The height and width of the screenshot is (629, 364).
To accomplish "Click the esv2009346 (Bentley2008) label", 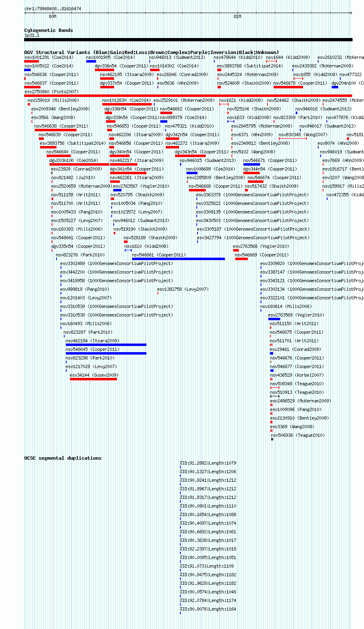I will (x=61, y=109).
